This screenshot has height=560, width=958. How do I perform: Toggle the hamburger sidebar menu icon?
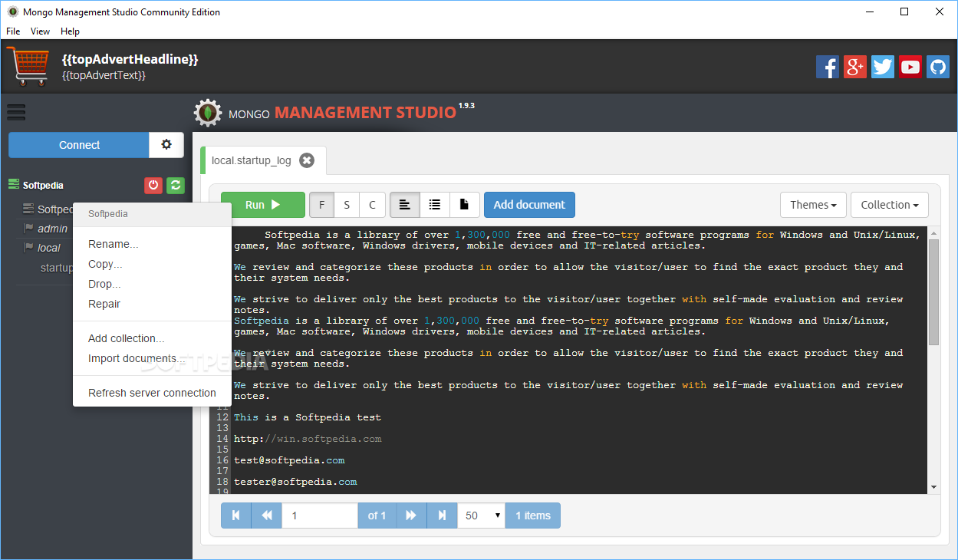pyautogui.click(x=16, y=112)
